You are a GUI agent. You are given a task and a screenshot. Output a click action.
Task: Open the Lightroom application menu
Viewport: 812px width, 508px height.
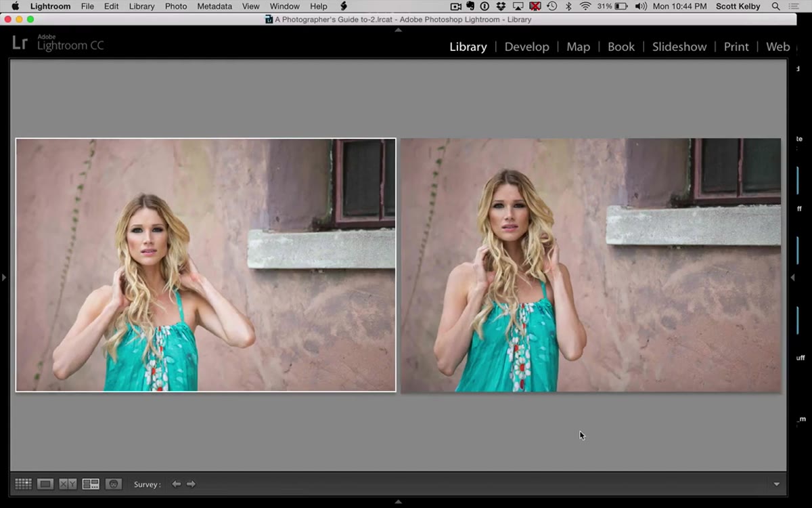click(x=50, y=6)
